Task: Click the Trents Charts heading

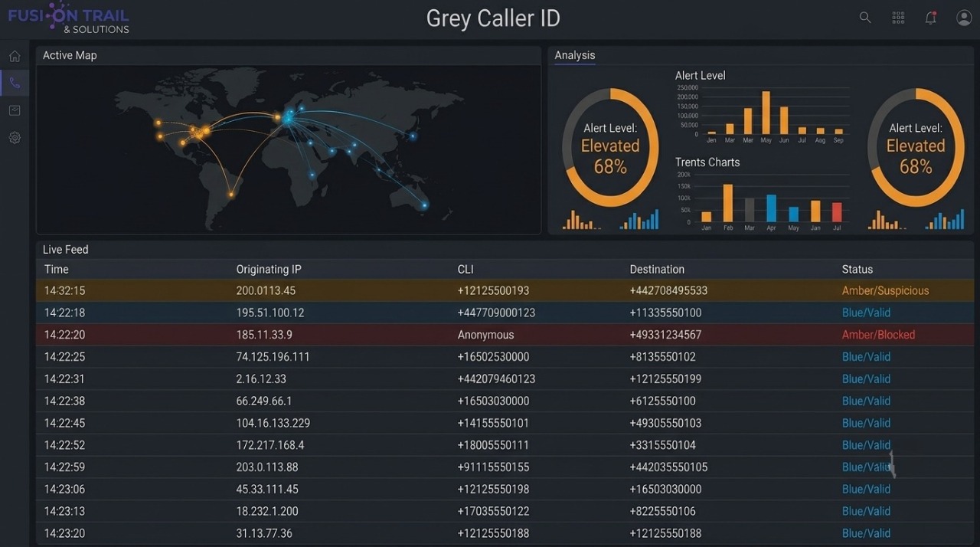Action: point(707,162)
